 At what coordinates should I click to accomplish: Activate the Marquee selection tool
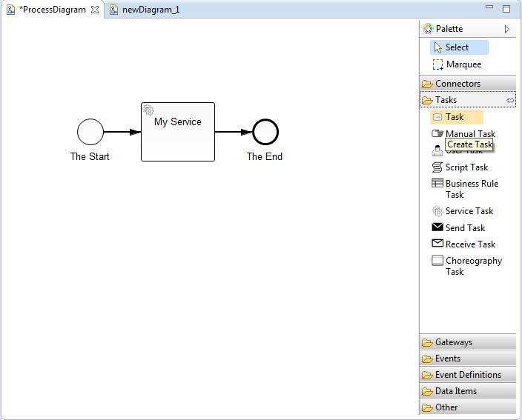click(457, 64)
